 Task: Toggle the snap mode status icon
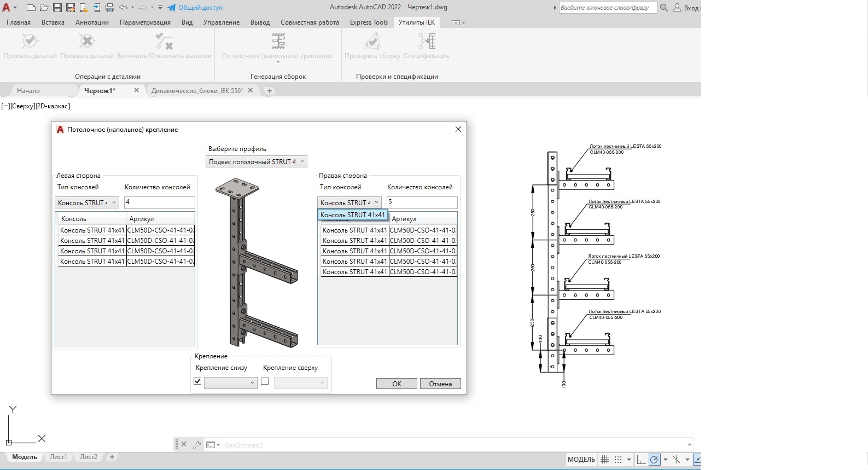coord(618,460)
